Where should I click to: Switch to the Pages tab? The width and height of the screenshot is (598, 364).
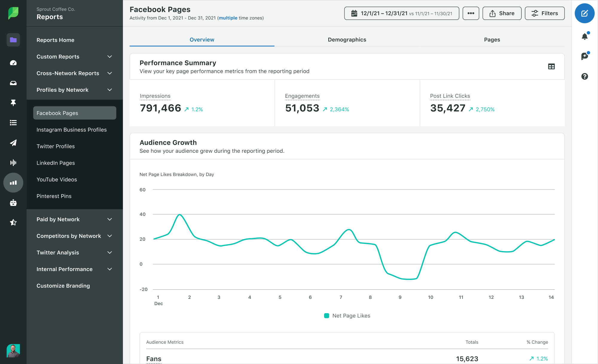tap(492, 39)
